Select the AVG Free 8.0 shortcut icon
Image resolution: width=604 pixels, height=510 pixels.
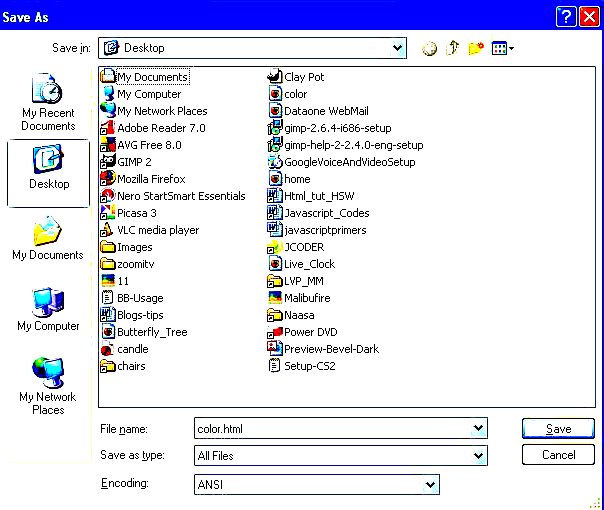(x=107, y=145)
